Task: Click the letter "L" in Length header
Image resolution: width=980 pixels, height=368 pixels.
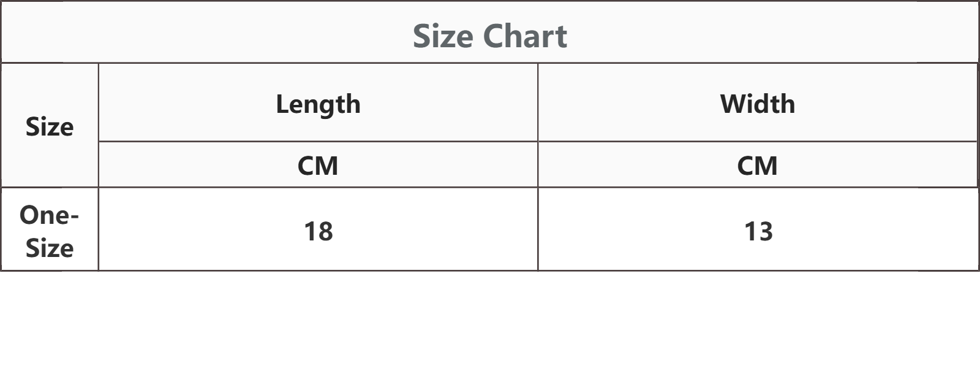Action: [282, 104]
